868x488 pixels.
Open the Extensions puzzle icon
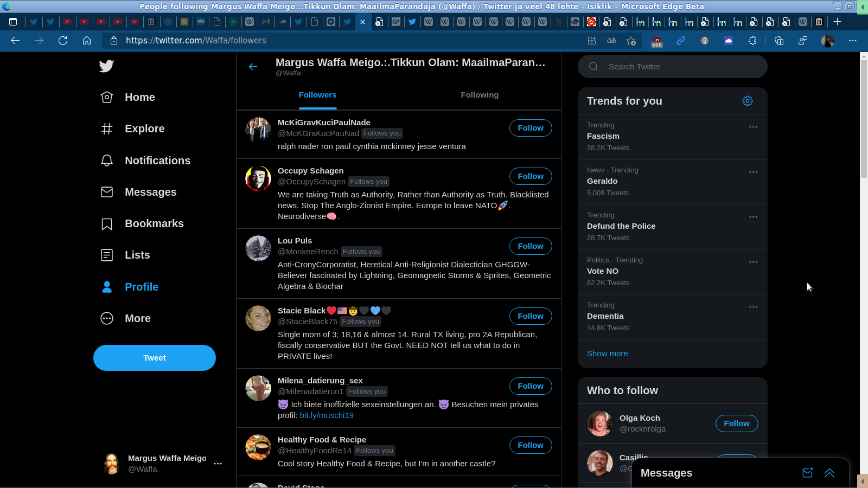[752, 41]
